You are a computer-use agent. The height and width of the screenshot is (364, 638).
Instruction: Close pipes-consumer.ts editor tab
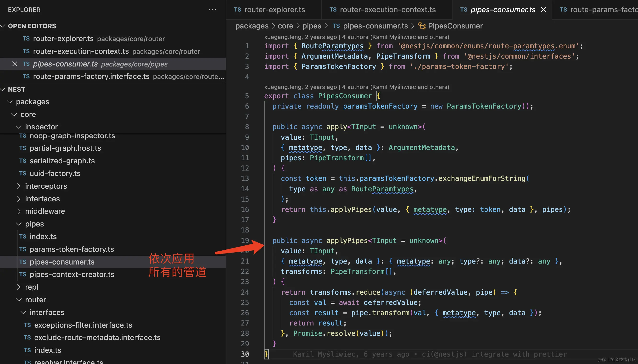click(543, 10)
